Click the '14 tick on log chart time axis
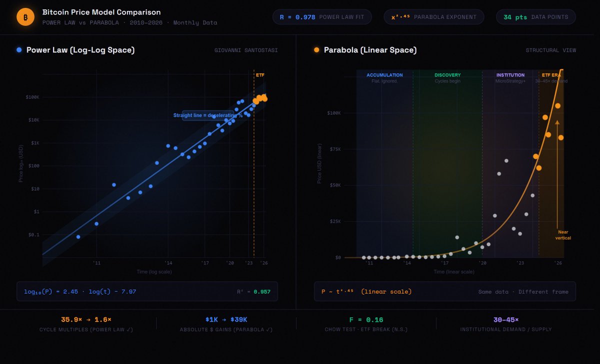This screenshot has width=600, height=364. pos(168,262)
